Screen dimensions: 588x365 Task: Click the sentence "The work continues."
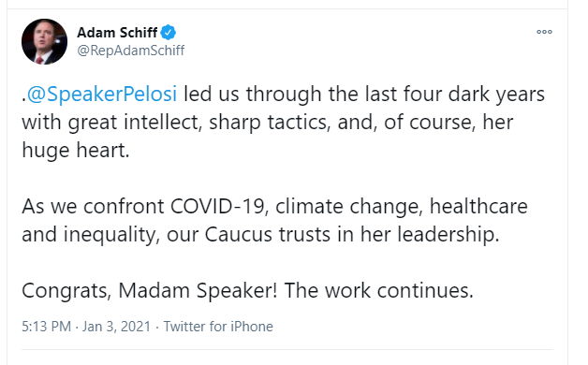coord(379,290)
